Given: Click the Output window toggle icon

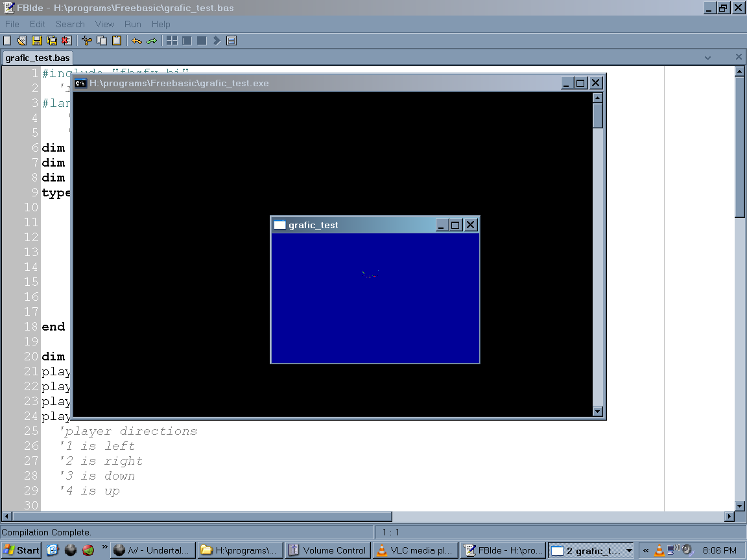Looking at the screenshot, I should (x=231, y=41).
